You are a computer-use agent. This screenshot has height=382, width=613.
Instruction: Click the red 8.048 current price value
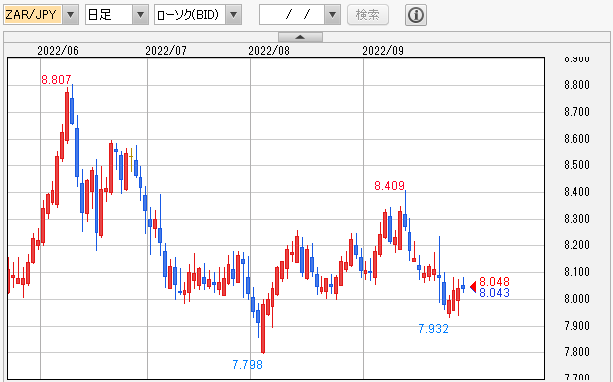495,282
